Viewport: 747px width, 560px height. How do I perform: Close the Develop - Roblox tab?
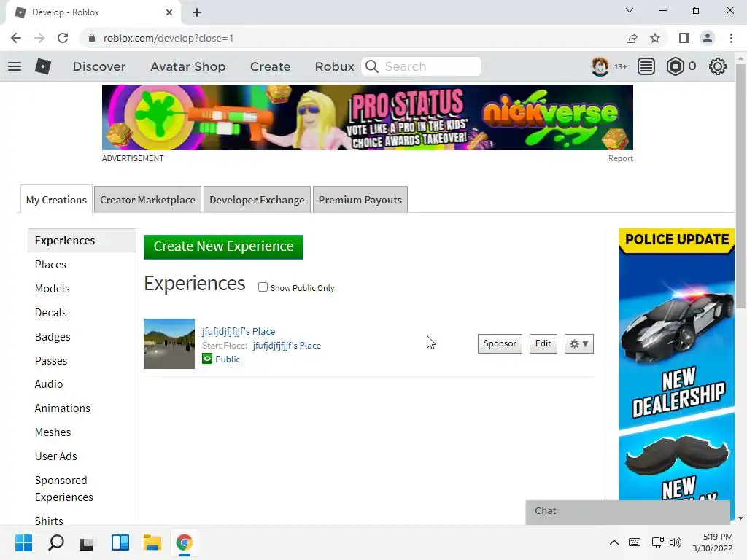pos(169,12)
